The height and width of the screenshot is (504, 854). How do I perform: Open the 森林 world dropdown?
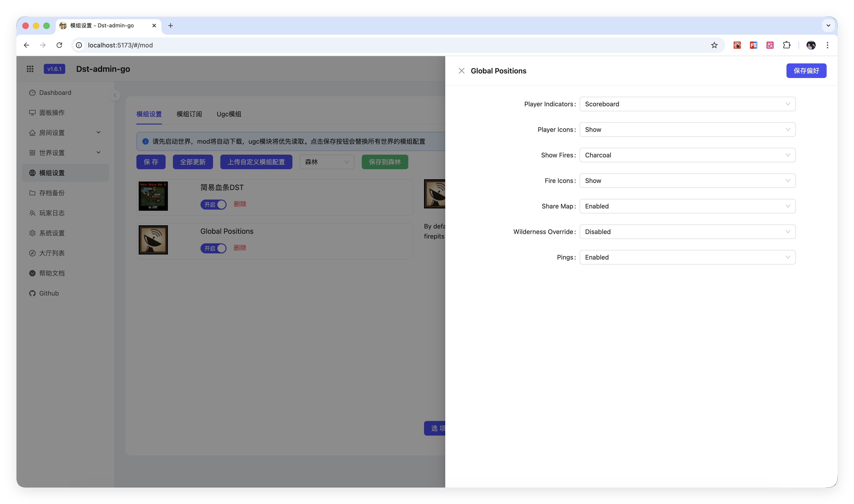(327, 162)
